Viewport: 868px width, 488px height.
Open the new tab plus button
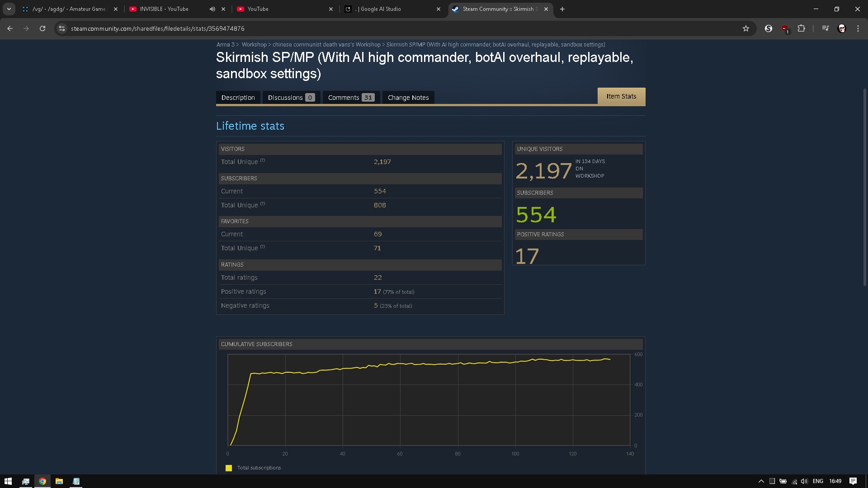(x=562, y=9)
